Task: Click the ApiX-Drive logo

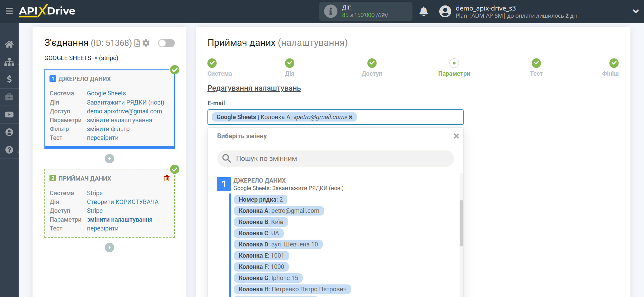Action: [x=47, y=11]
